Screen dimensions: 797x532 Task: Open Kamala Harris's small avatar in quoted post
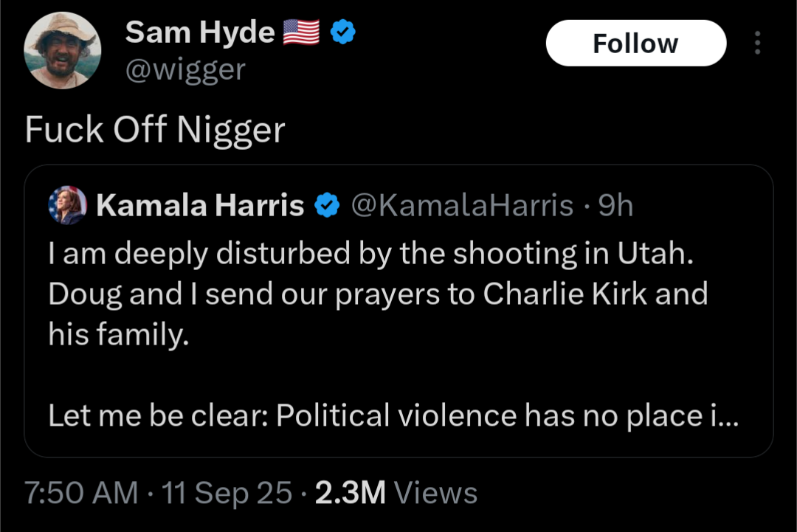point(67,205)
